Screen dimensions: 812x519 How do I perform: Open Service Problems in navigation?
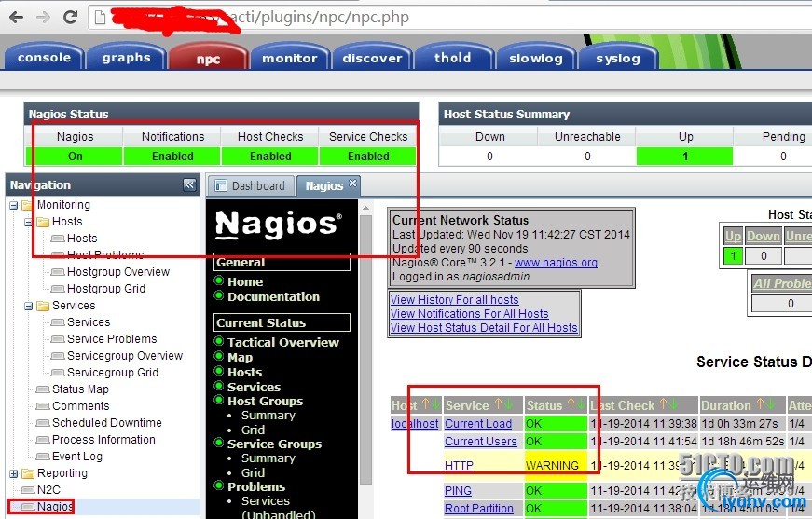112,338
